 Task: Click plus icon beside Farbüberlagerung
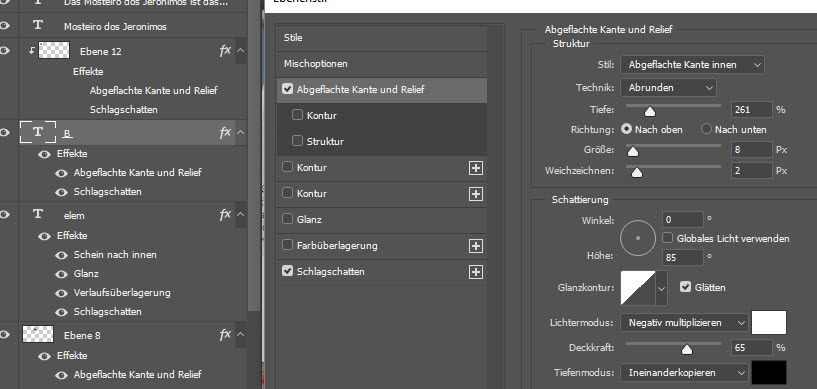pyautogui.click(x=475, y=246)
